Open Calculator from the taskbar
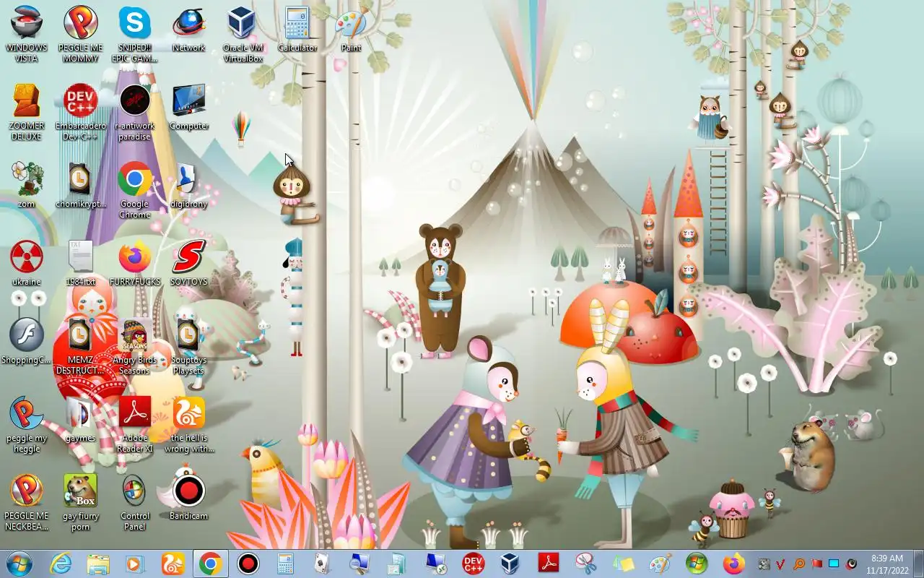924x578 pixels. tap(286, 564)
